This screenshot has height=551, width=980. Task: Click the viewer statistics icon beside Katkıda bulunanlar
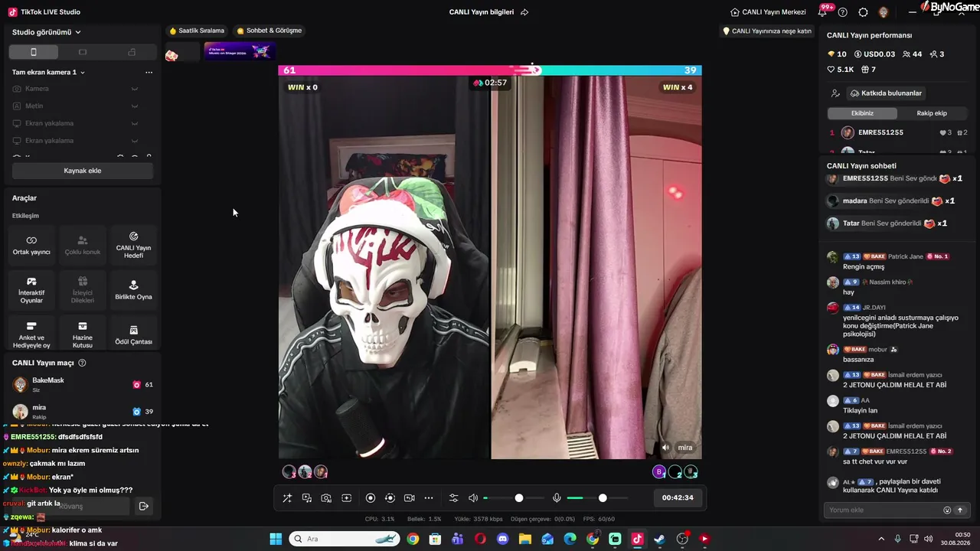(x=835, y=93)
